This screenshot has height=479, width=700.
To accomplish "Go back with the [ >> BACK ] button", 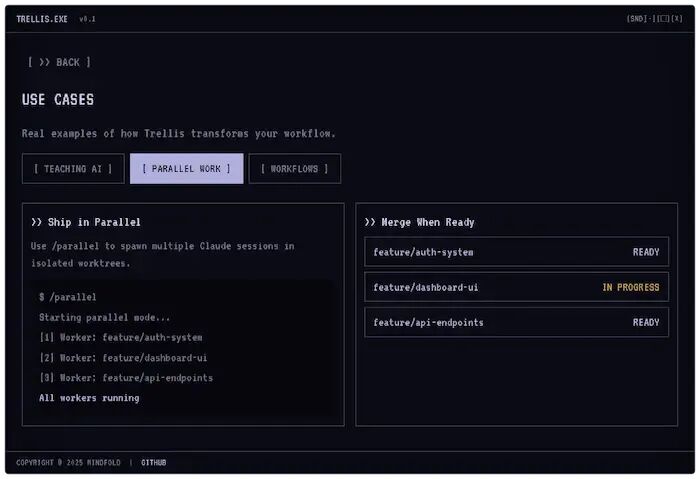I will click(x=59, y=62).
